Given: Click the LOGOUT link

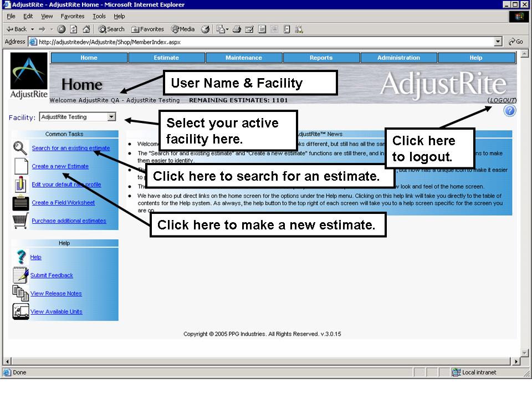Looking at the screenshot, I should pos(502,100).
